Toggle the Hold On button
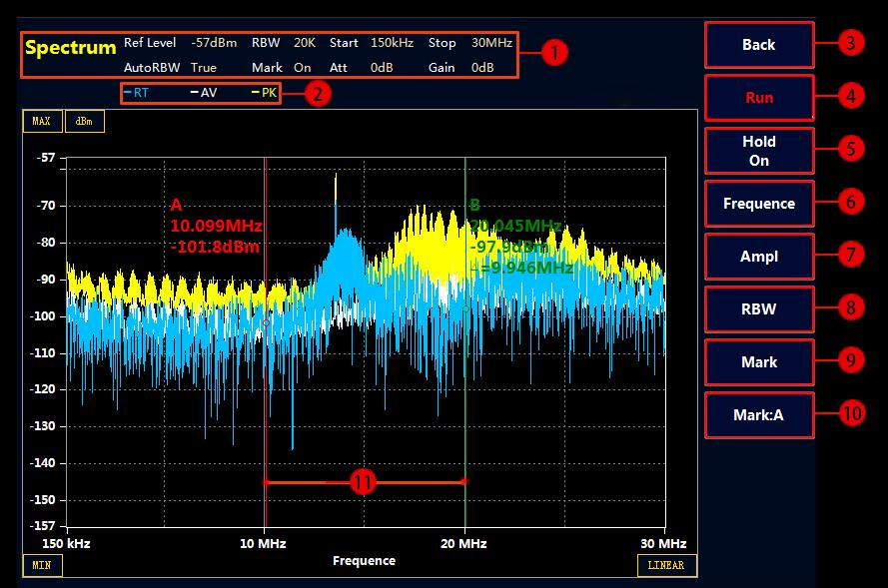Image resolution: width=888 pixels, height=588 pixels. [x=758, y=151]
